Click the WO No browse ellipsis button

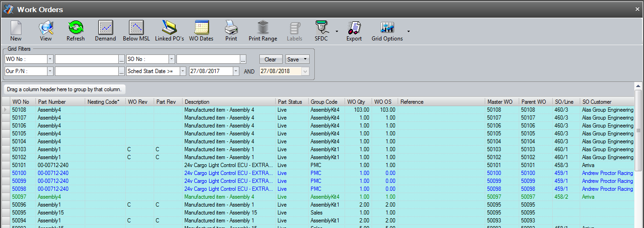click(x=121, y=59)
